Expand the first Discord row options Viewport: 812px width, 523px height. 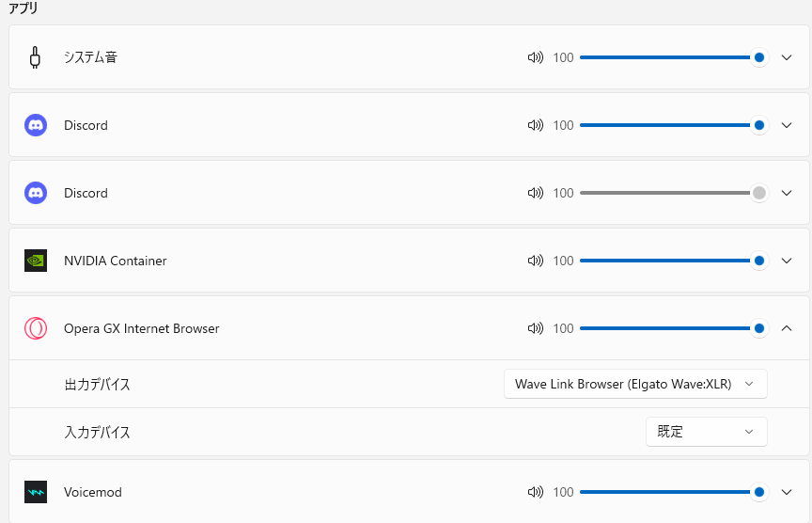(787, 125)
